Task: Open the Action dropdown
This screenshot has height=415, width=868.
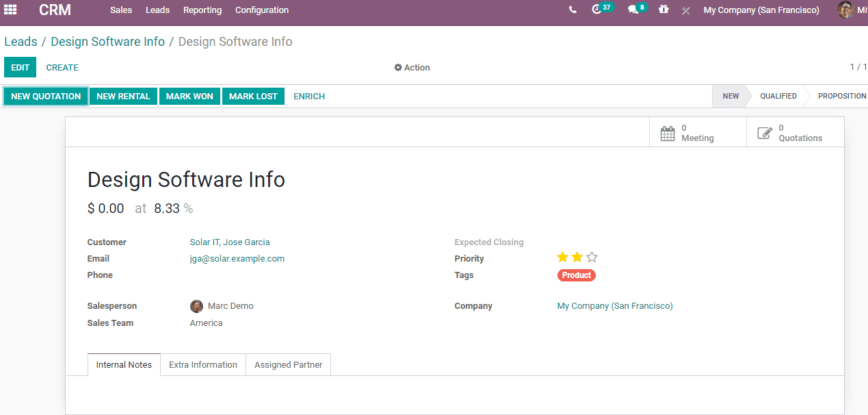Action: [412, 68]
